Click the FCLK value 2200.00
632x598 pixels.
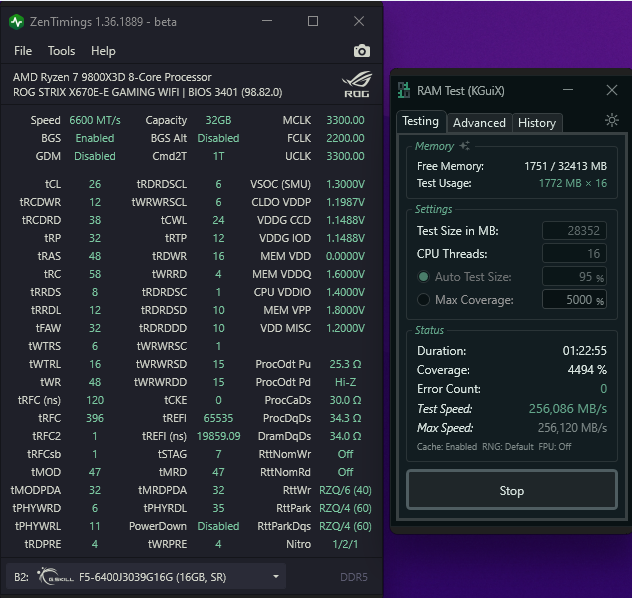point(345,138)
